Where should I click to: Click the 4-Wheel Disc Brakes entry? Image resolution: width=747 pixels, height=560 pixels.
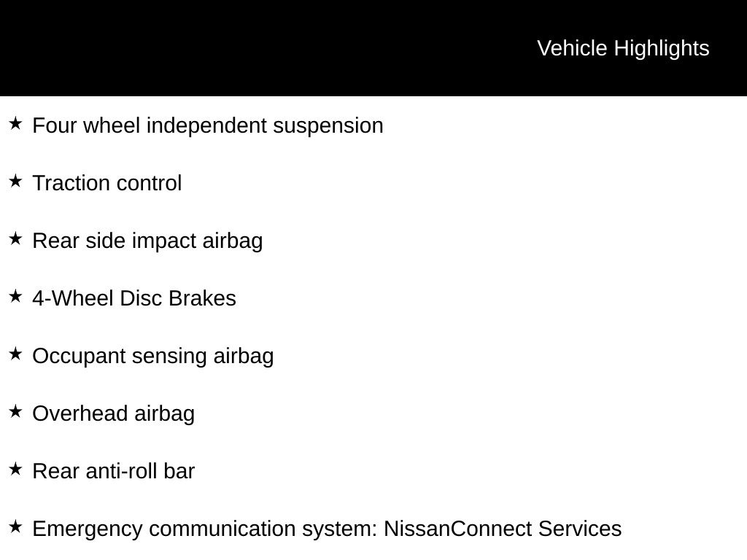pyautogui.click(x=134, y=298)
